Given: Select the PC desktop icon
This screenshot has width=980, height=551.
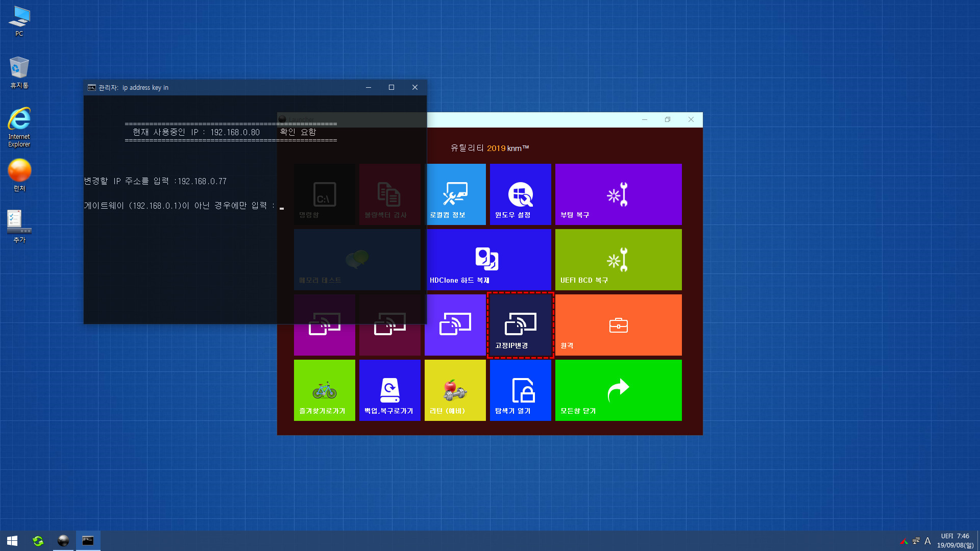Looking at the screenshot, I should pos(19,21).
